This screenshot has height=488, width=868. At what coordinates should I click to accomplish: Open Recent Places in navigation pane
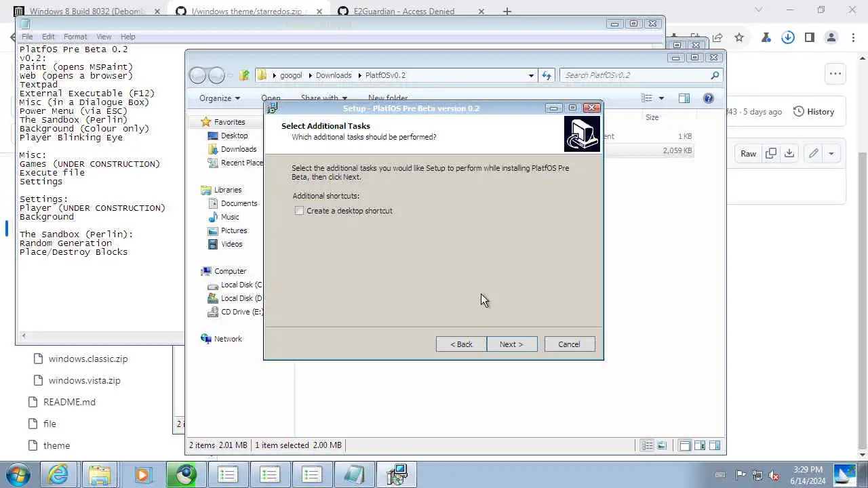236,163
